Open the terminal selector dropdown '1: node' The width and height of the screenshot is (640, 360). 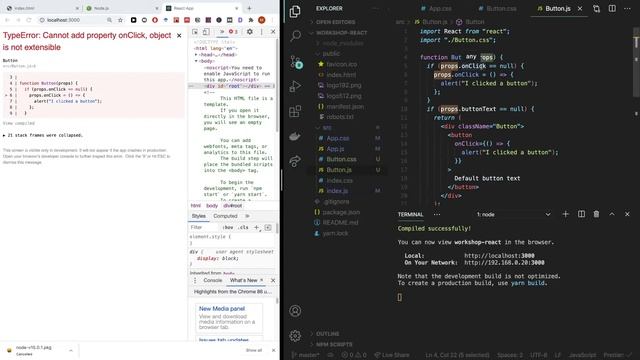(514, 214)
